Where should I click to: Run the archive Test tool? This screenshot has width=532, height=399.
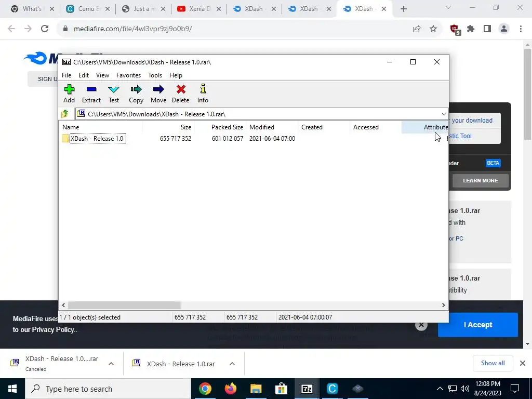114,94
